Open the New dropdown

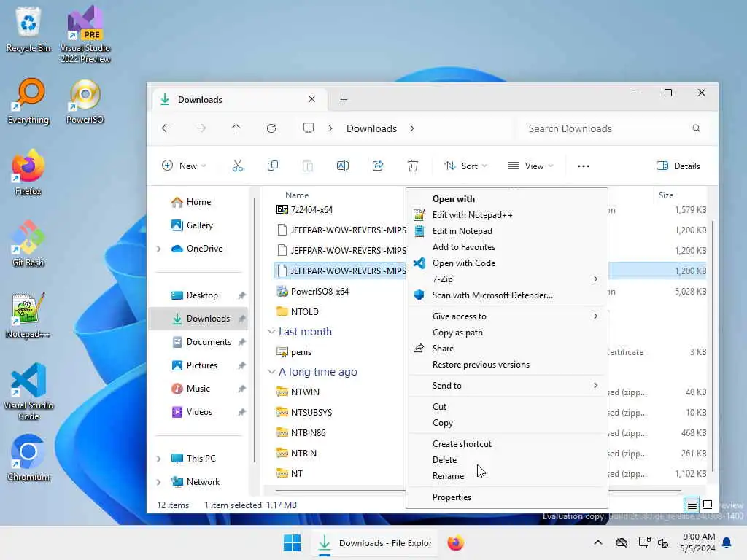tap(184, 166)
